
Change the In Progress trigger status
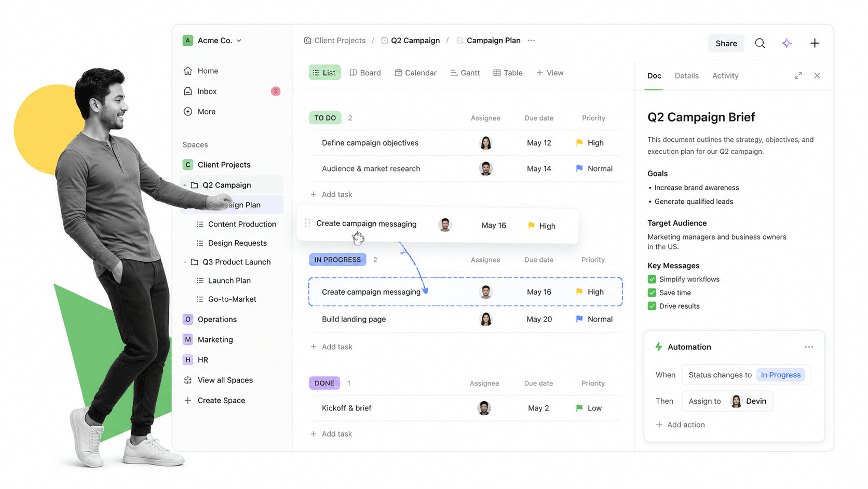(x=780, y=375)
